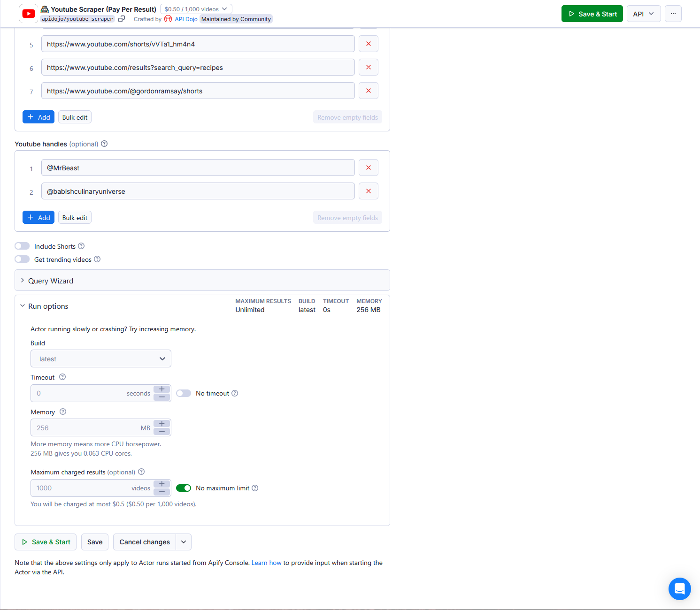700x610 pixels.
Task: Enable the Include Shorts toggle
Action: click(x=22, y=246)
